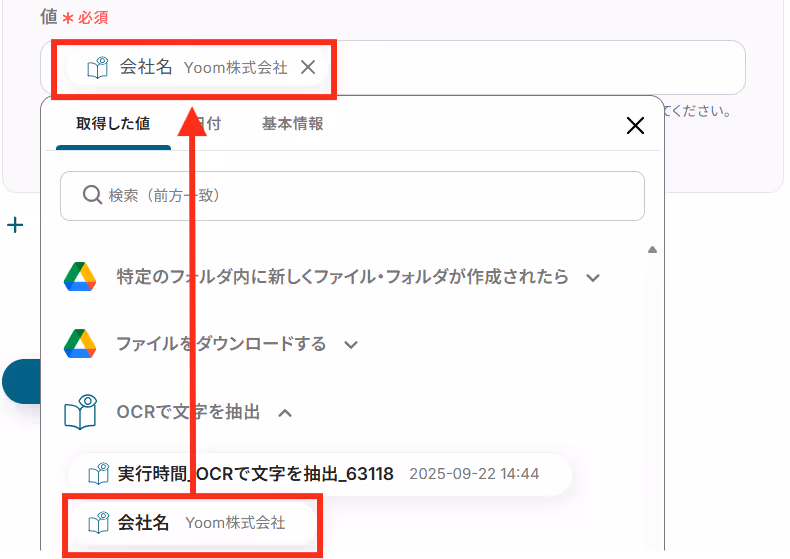The width and height of the screenshot is (790, 559).
Task: Remove the 会社名 chip from value field
Action: [x=308, y=67]
